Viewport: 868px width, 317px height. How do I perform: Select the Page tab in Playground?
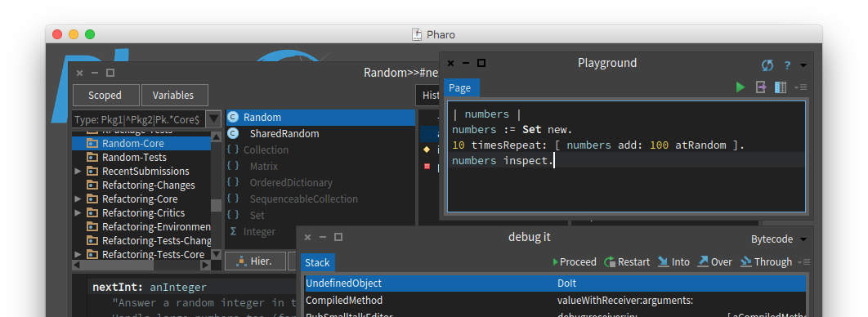point(460,88)
